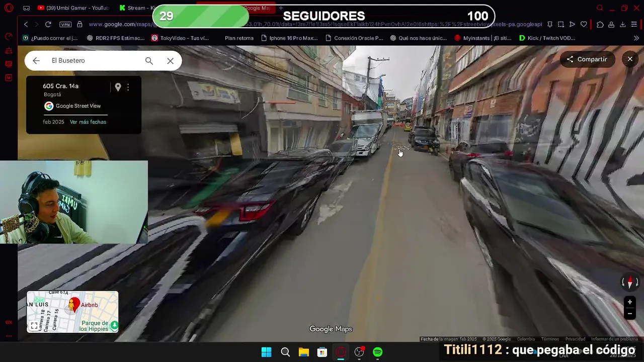Screen dimensions: 644x362
Task: Open Spotify from taskbar
Action: [378, 352]
